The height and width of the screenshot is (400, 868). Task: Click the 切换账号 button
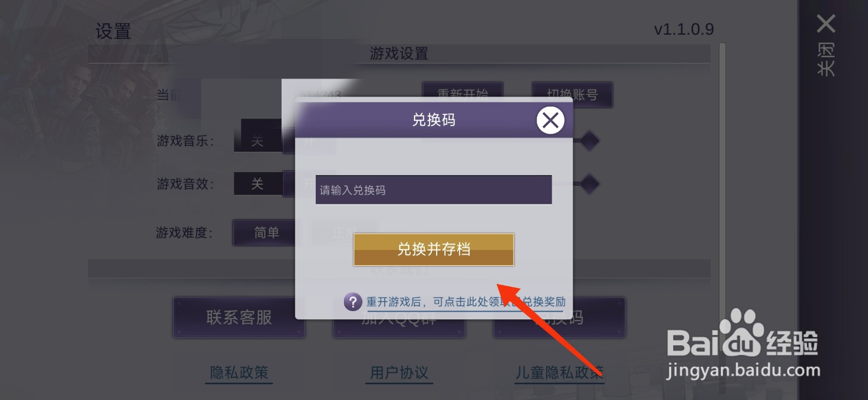[572, 95]
